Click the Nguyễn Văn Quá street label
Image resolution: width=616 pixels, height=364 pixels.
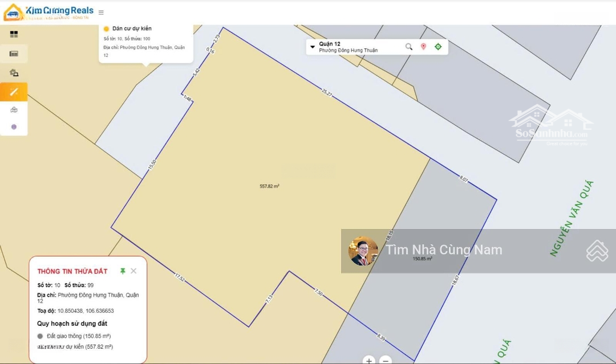(572, 219)
